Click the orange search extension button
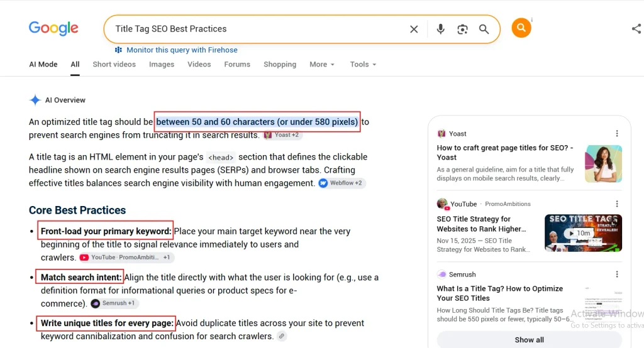The height and width of the screenshot is (348, 644). coord(521,28)
